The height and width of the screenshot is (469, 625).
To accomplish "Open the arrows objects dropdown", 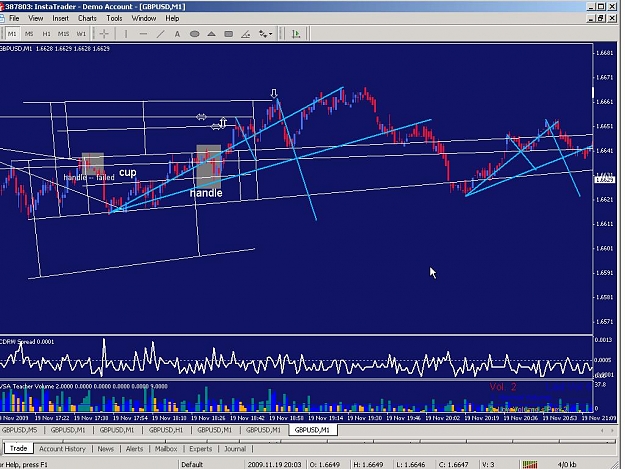I will coord(265,34).
